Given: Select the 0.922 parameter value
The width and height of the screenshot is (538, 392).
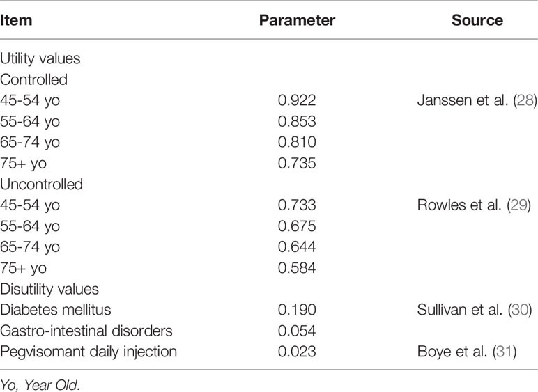Looking at the screenshot, I should 297,100.
